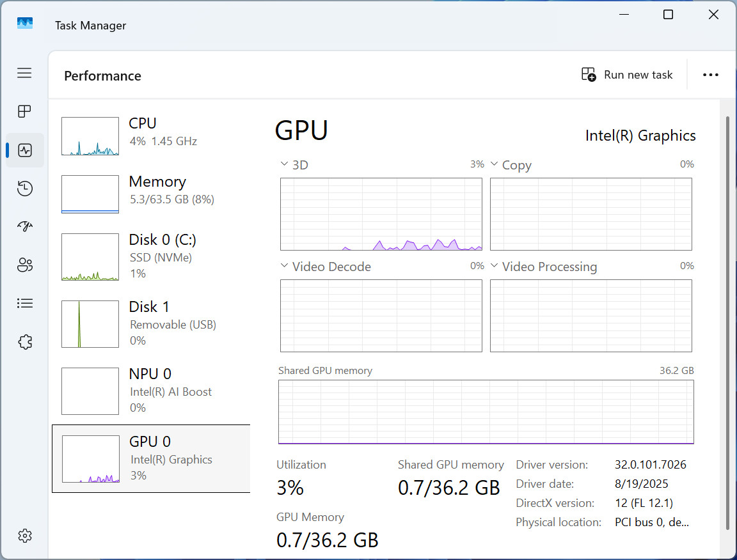The width and height of the screenshot is (737, 560).
Task: Open the hamburger navigation menu
Action: pyautogui.click(x=24, y=74)
